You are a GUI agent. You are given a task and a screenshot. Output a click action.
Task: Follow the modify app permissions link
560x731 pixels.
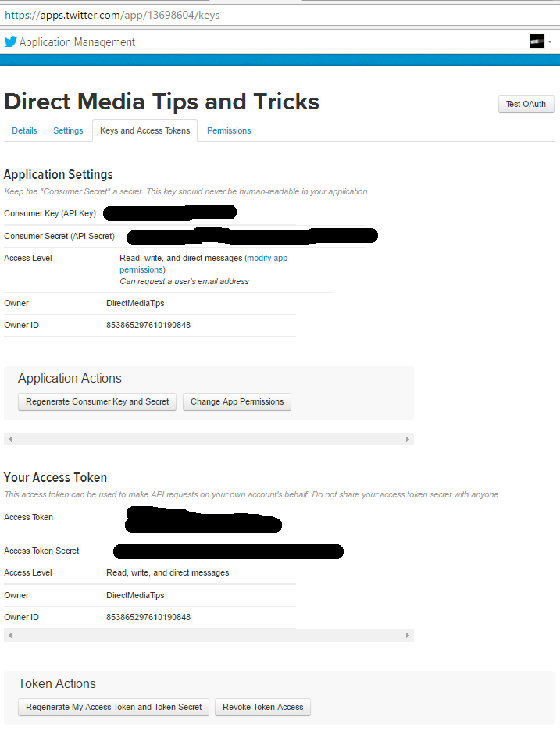[x=204, y=263]
